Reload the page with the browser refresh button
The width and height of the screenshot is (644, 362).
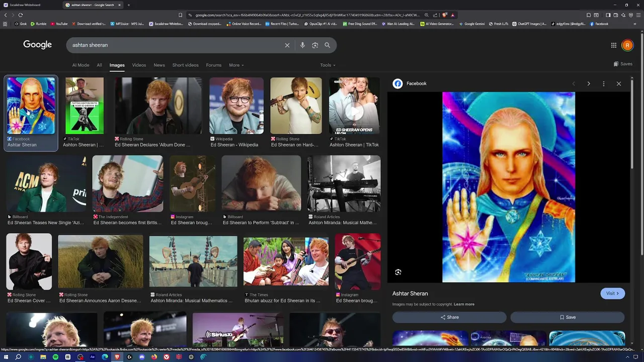(x=21, y=15)
